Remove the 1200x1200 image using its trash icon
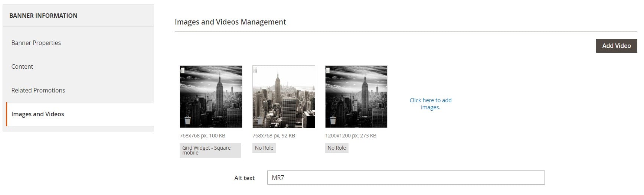This screenshot has height=195, width=644. (333, 120)
